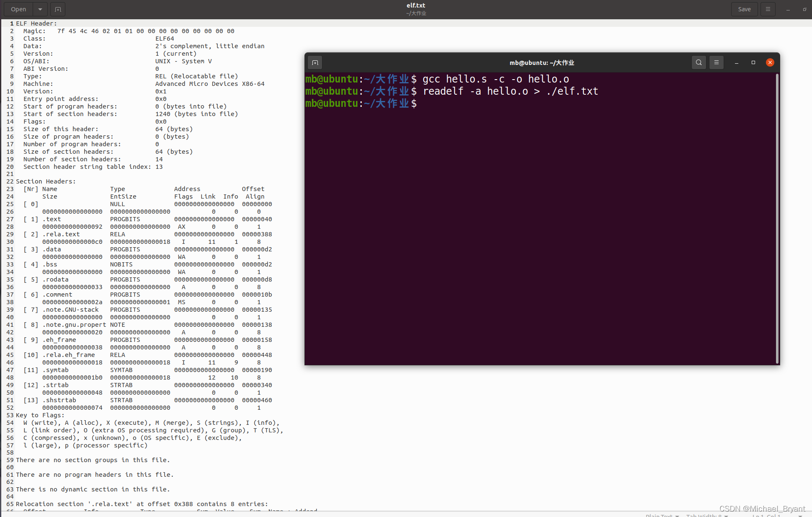Click the terminal search magnifier icon
The image size is (812, 517).
coord(699,62)
